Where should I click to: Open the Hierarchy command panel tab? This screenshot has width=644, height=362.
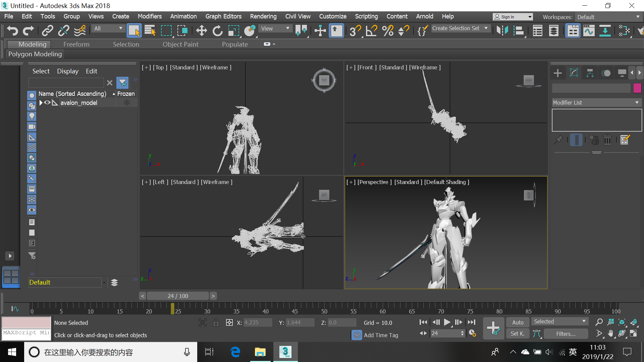point(590,73)
